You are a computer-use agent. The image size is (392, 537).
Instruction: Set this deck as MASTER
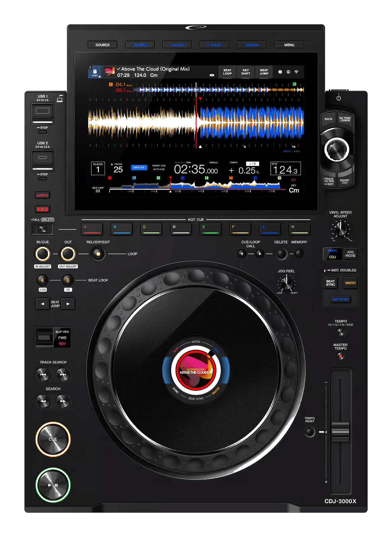(x=350, y=283)
